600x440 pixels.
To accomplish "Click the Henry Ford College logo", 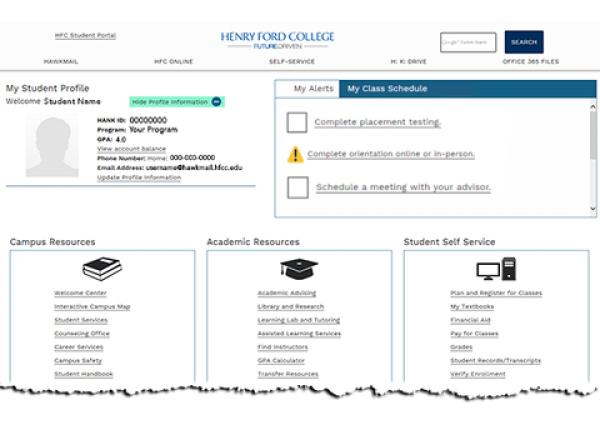I will point(277,40).
